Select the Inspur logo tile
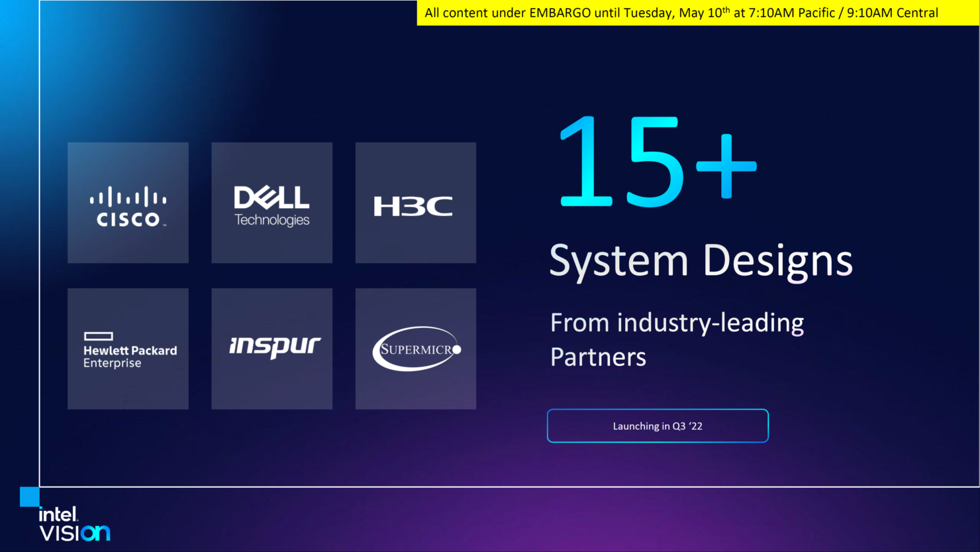 271,349
